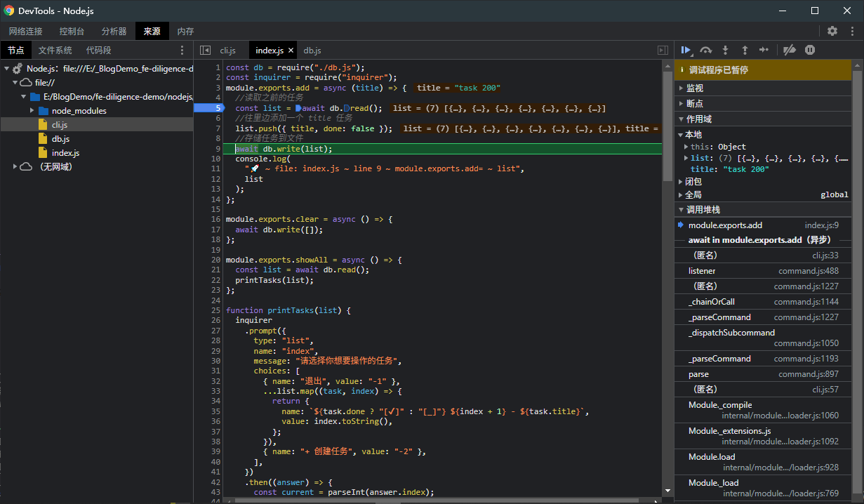Image resolution: width=864 pixels, height=504 pixels.
Task: Click the gear icon of the Node.js tree root
Action: point(18,69)
